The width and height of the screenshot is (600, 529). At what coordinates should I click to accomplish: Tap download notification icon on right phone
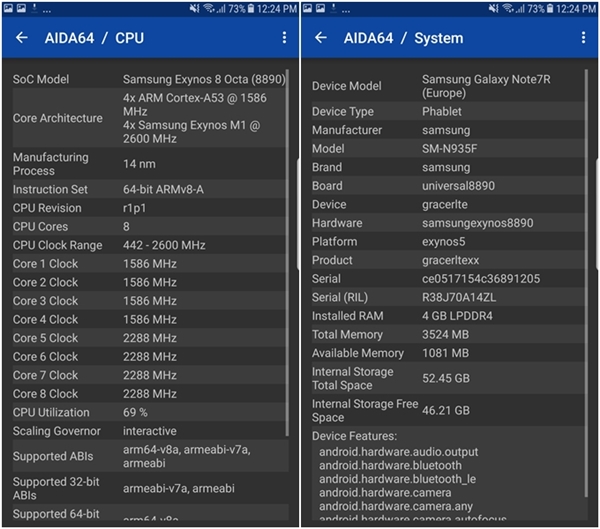(333, 8)
